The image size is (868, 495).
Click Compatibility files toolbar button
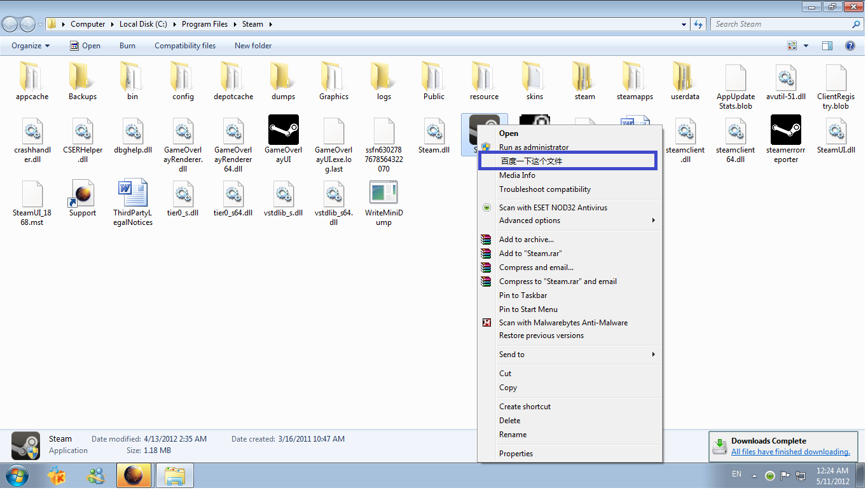pyautogui.click(x=185, y=46)
